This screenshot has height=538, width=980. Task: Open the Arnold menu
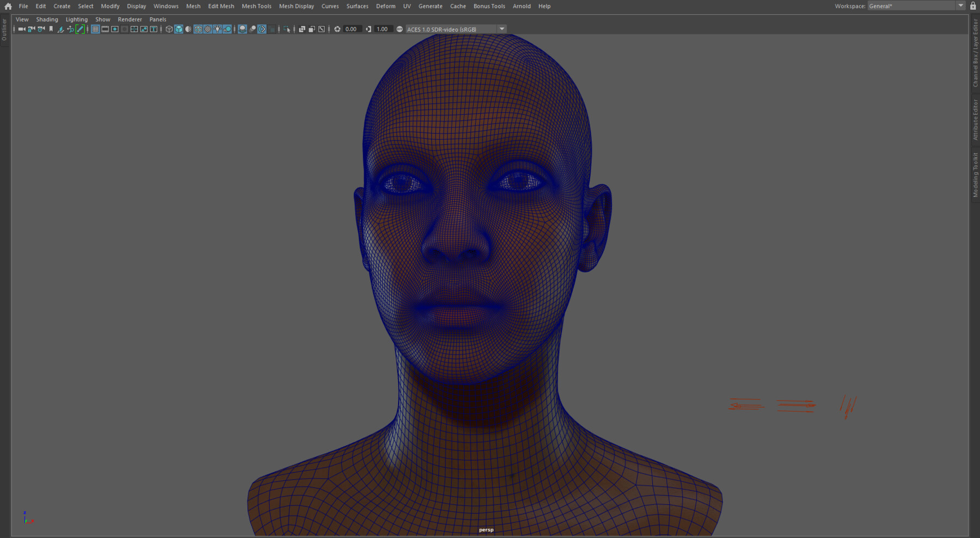click(x=522, y=6)
